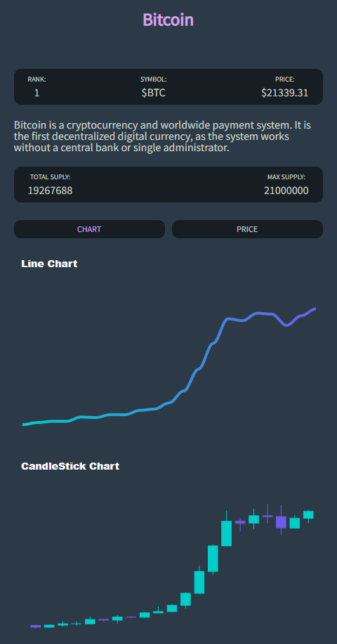Viewport: 337px width, 644px height.
Task: Click the first small purple candlestick at left
Action: tap(36, 626)
